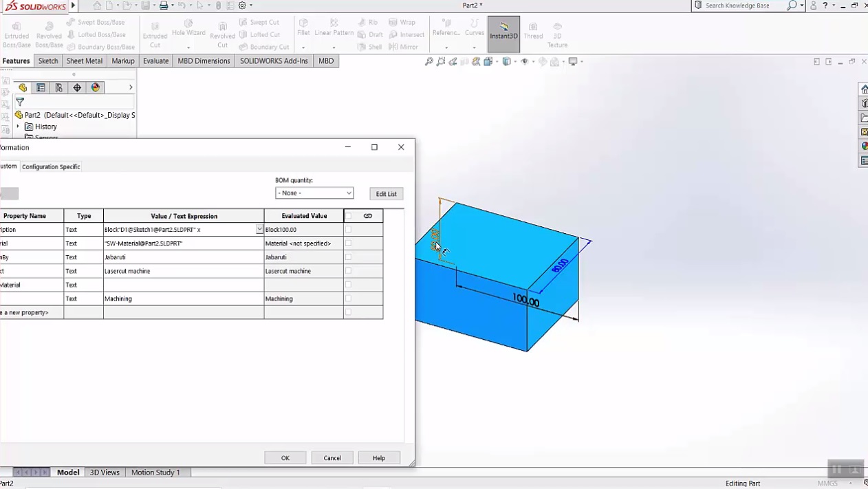The image size is (868, 489).
Task: Toggle the checkbox on the Machining row
Action: pyautogui.click(x=348, y=298)
